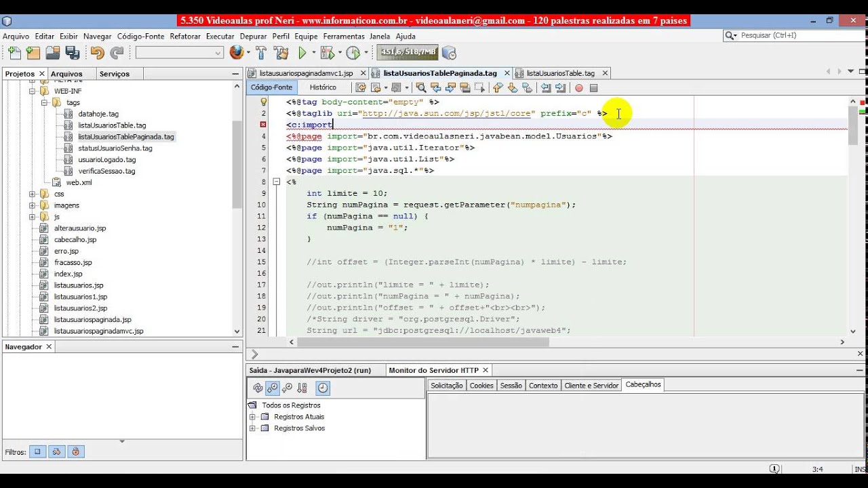Collapse the code fold at line 8
Image resolution: width=868 pixels, height=488 pixels.
[x=277, y=182]
